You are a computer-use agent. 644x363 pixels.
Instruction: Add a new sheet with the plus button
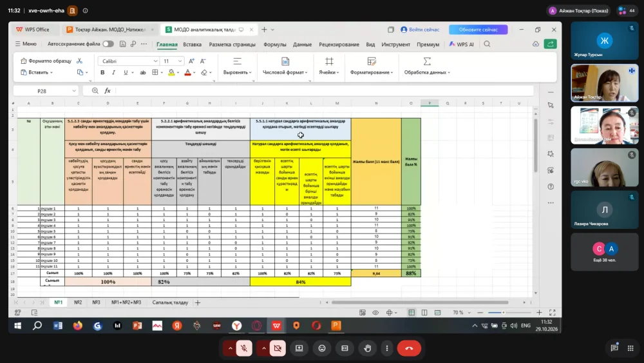pyautogui.click(x=198, y=302)
